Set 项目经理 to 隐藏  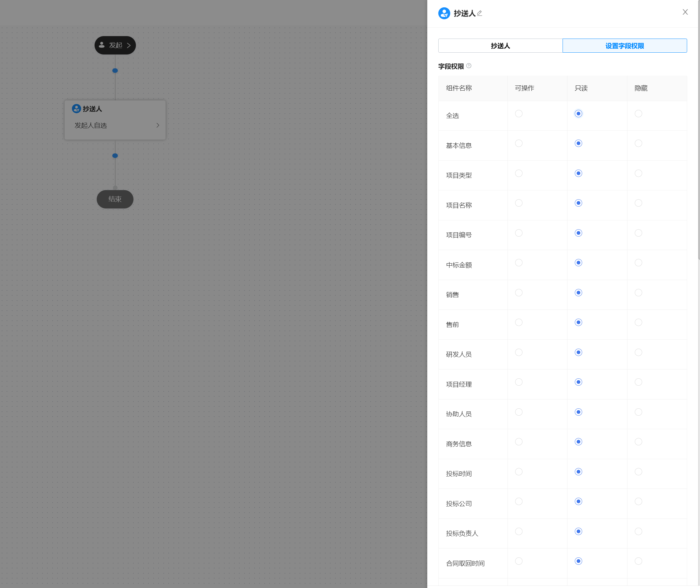(638, 382)
